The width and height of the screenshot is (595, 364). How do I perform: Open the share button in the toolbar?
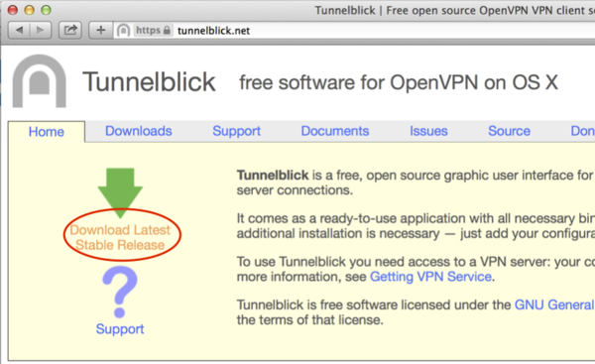(70, 30)
